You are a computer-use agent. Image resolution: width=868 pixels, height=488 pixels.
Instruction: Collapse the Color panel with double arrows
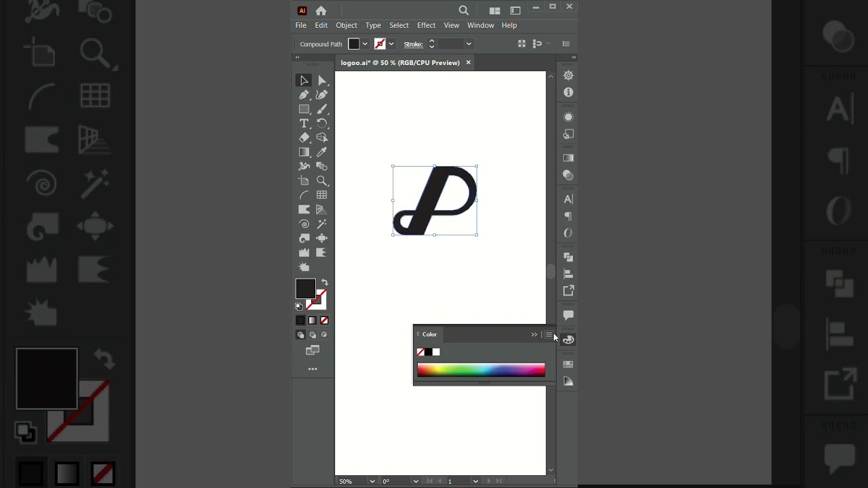[x=534, y=335]
